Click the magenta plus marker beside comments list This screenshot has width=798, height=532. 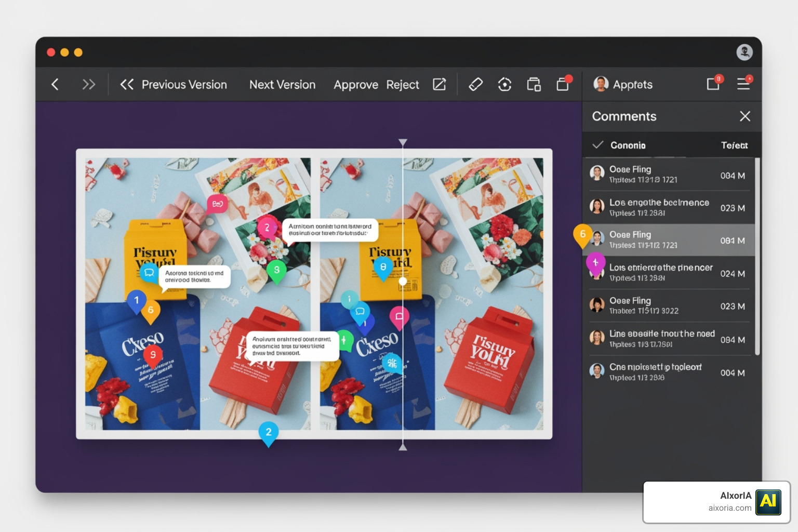pos(595,263)
